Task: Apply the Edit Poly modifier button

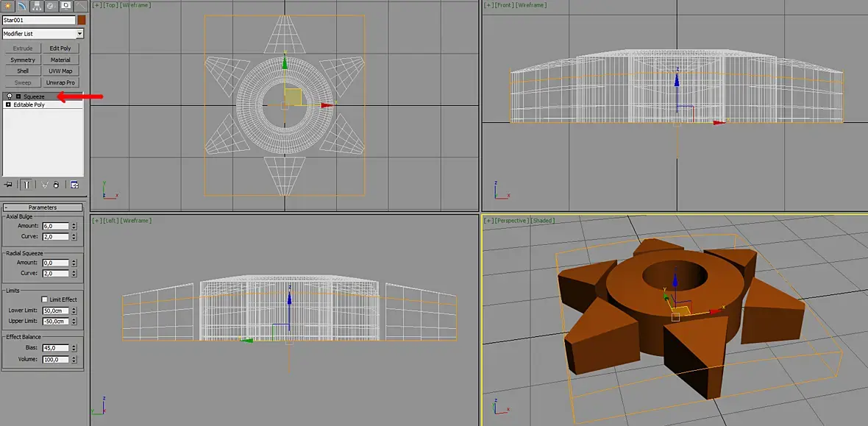Action: 60,49
